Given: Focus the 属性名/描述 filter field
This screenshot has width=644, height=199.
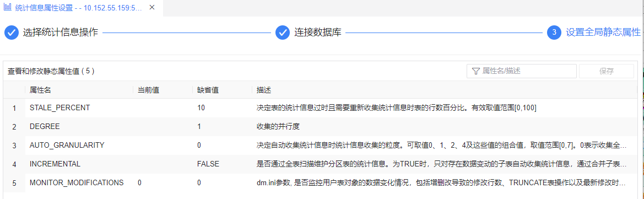Looking at the screenshot, I should (522, 71).
